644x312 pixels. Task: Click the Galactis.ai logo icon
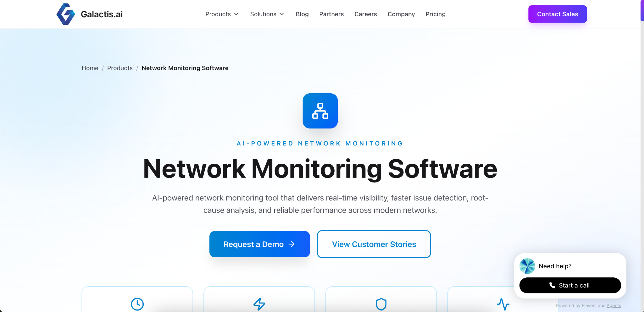tap(66, 14)
